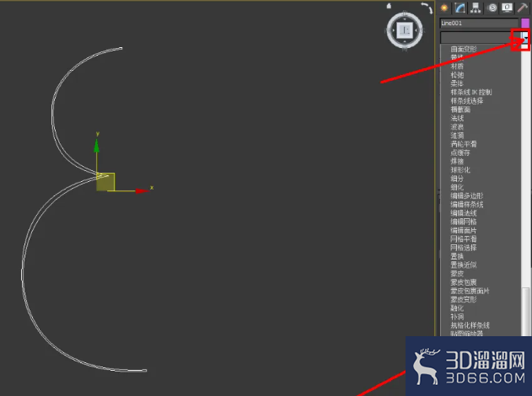Click 规格化样条线 in the modifier list
The height and width of the screenshot is (396, 532).
point(470,325)
